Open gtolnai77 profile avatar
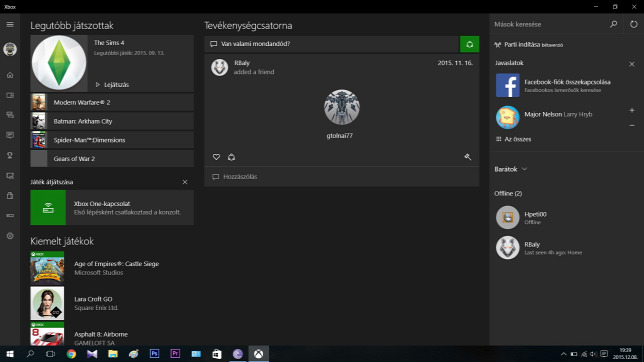 coord(342,107)
